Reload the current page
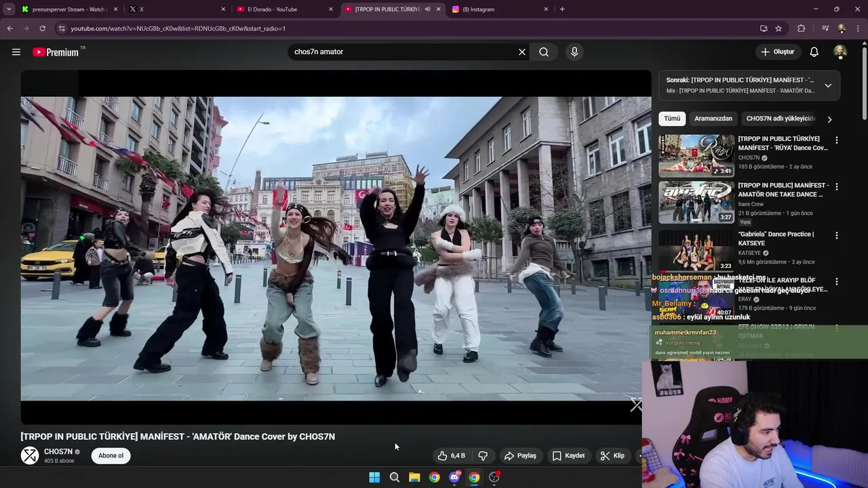Screen dimensions: 868x488 (42, 28)
